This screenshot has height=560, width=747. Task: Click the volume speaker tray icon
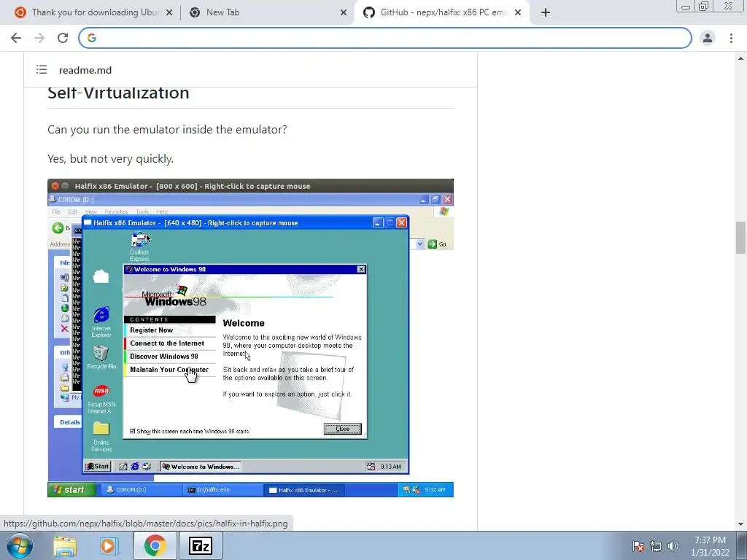click(673, 546)
